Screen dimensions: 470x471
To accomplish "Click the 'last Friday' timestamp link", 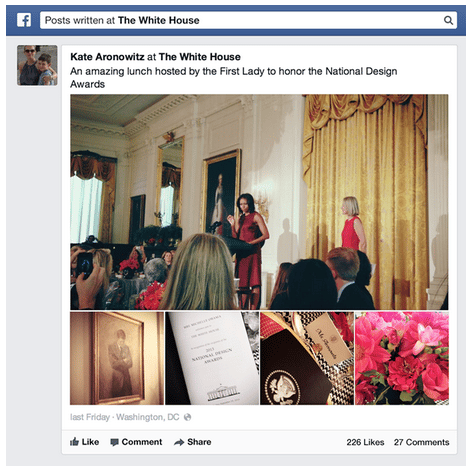I will click(90, 417).
